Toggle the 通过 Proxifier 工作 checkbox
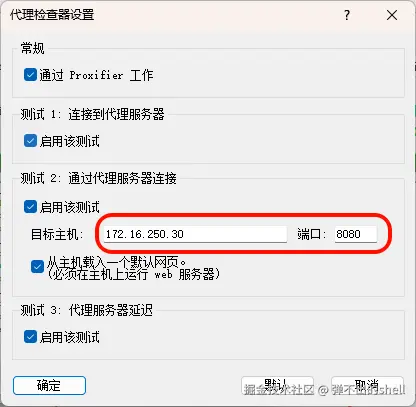Image resolution: width=416 pixels, height=407 pixels. click(x=30, y=75)
